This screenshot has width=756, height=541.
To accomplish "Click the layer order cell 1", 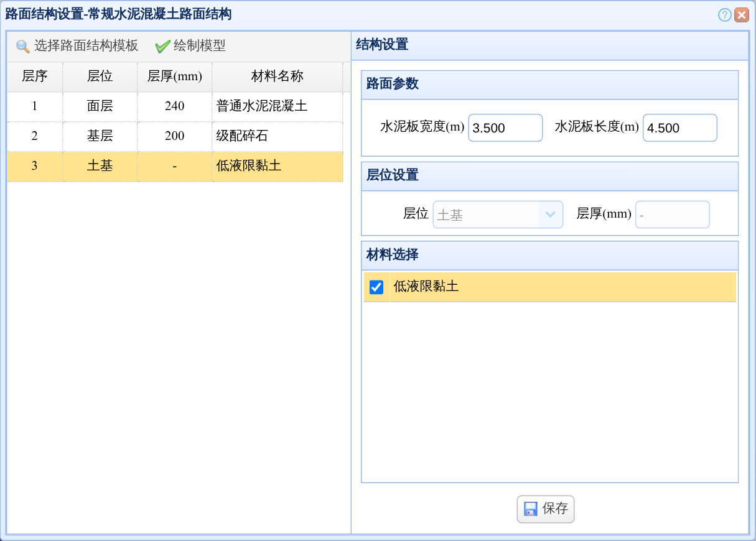I will coord(35,106).
